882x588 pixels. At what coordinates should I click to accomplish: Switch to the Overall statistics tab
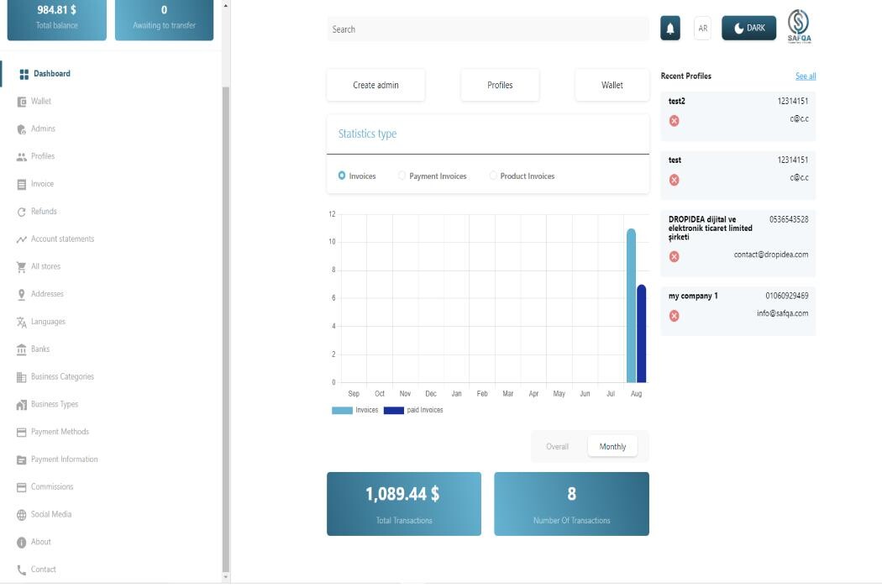(x=557, y=446)
